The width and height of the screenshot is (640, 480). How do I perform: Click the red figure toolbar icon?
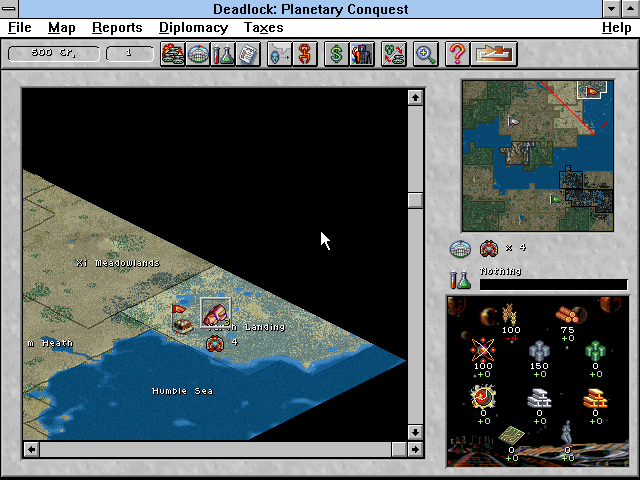303,53
